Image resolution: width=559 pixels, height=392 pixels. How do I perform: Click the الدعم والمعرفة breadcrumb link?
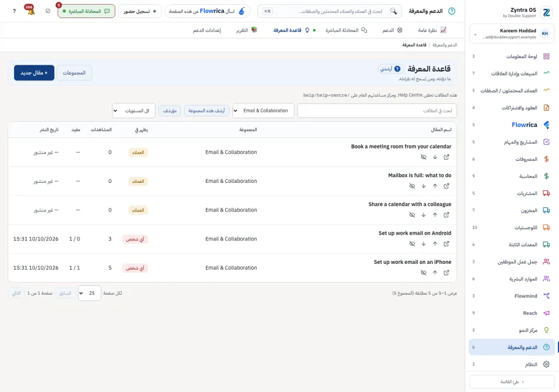click(x=444, y=45)
